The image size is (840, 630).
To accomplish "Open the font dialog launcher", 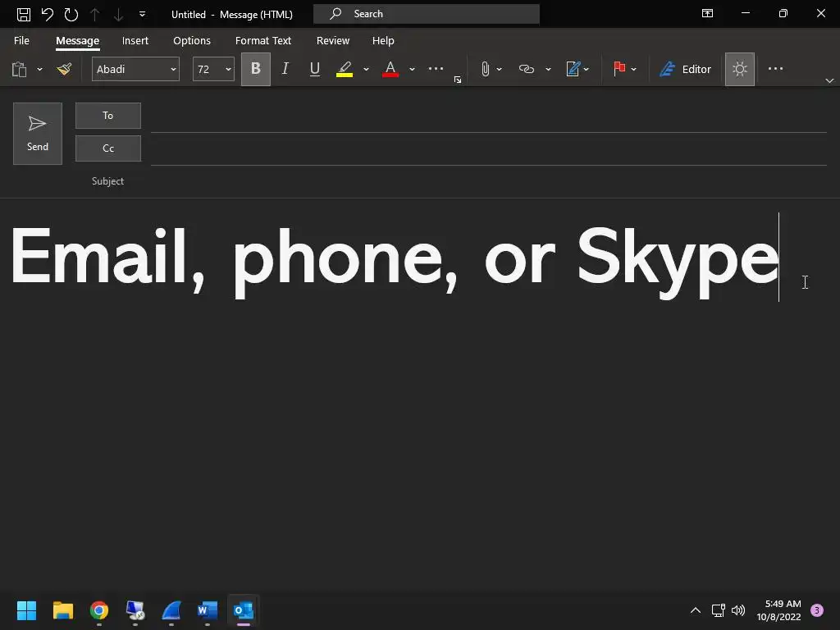I will (458, 80).
